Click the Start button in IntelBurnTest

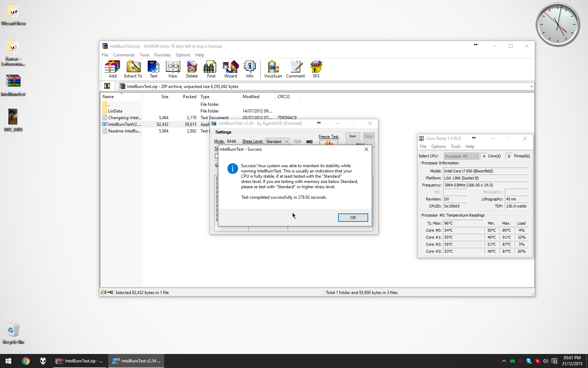click(x=353, y=136)
